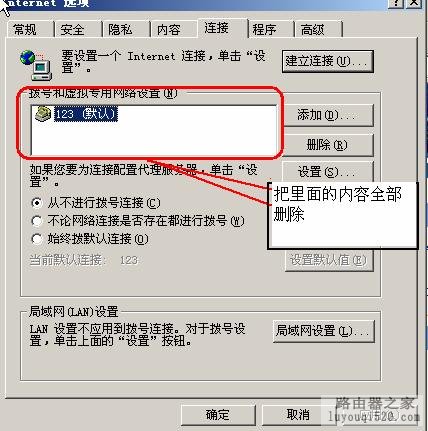Select the 从不进行拨号连接 radio option
This screenshot has height=431, width=428.
(36, 203)
